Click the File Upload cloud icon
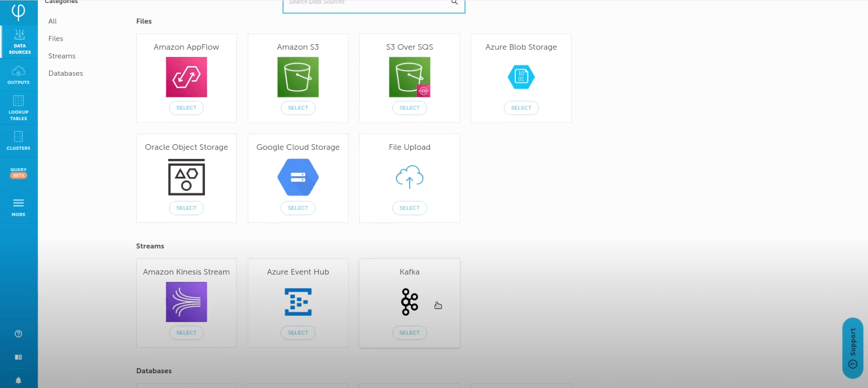Image resolution: width=868 pixels, height=388 pixels. (410, 177)
